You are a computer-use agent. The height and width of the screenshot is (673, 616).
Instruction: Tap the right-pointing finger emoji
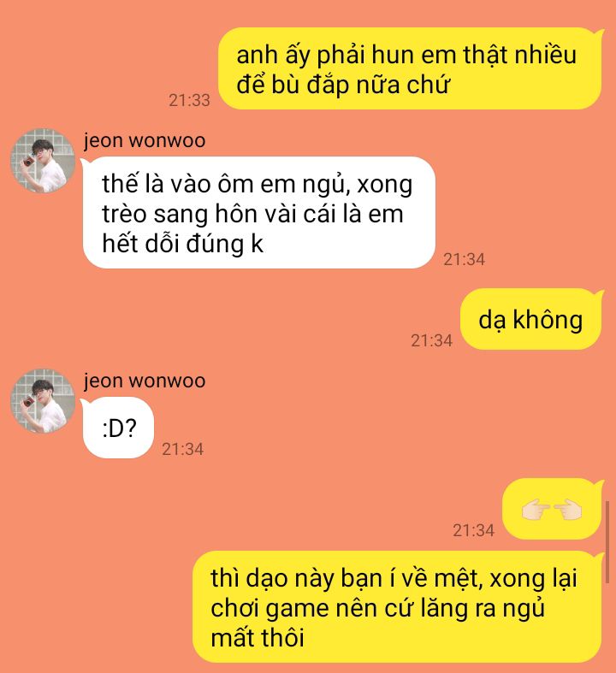pyautogui.click(x=536, y=510)
